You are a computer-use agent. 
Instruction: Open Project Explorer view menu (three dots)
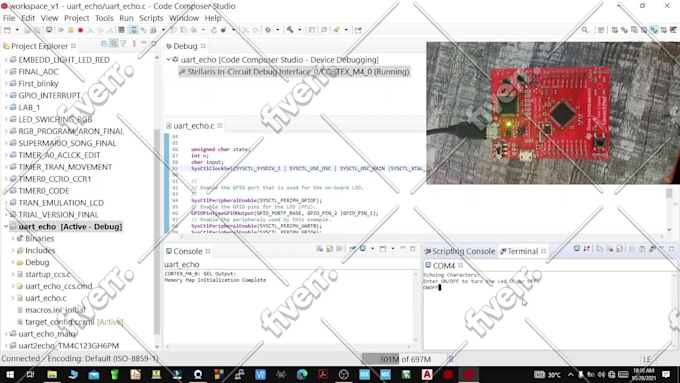coord(134,44)
